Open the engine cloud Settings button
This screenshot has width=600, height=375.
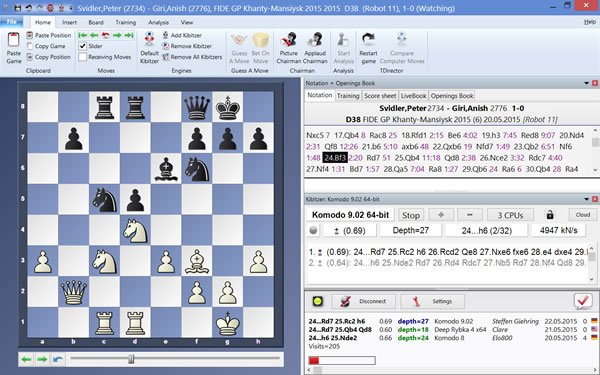(432, 302)
